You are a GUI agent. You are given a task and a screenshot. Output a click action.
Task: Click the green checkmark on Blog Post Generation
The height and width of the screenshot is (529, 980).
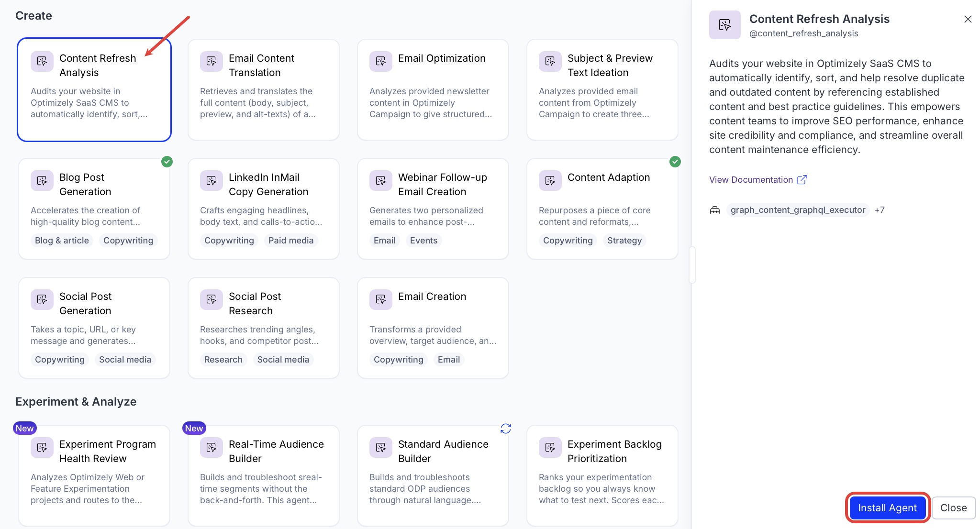(x=167, y=162)
